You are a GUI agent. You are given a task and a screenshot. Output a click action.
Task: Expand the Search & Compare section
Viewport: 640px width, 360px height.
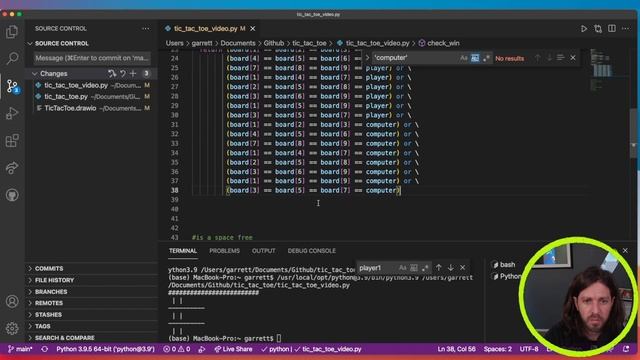tap(64, 338)
